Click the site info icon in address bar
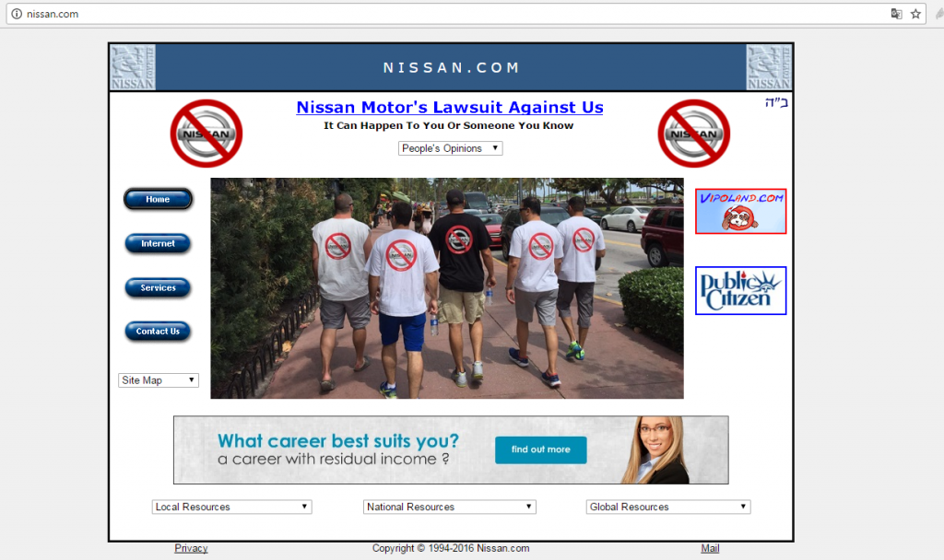The width and height of the screenshot is (944, 560). [x=17, y=14]
